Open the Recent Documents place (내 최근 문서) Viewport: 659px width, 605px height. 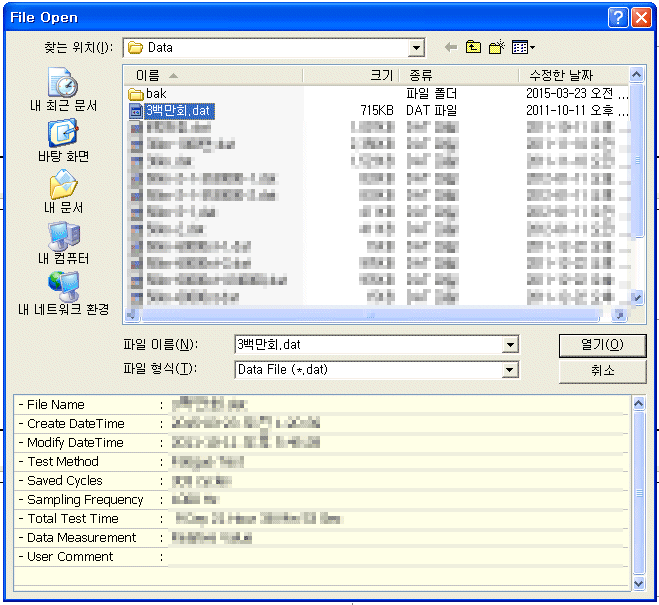tap(63, 90)
